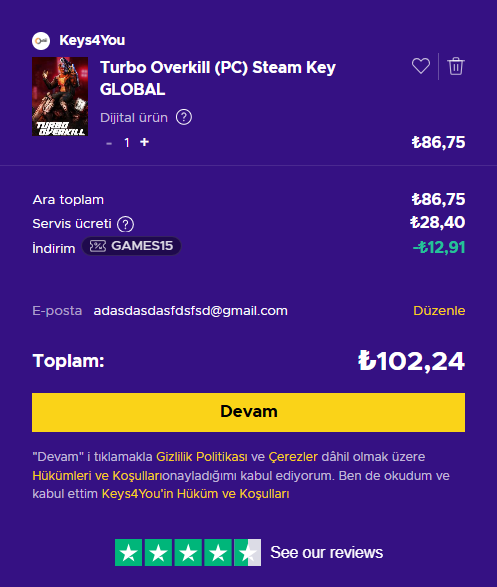The image size is (497, 587).
Task: Continue checkout with the Devam button
Action: [248, 412]
